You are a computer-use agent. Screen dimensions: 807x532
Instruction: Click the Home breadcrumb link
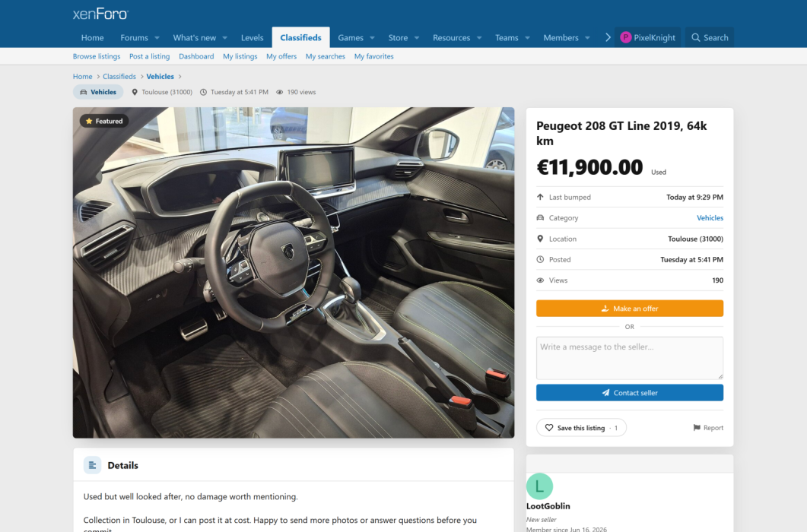tap(83, 77)
